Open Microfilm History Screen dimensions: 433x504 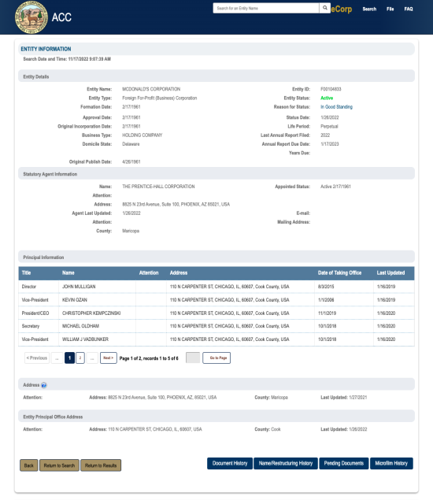pyautogui.click(x=391, y=464)
